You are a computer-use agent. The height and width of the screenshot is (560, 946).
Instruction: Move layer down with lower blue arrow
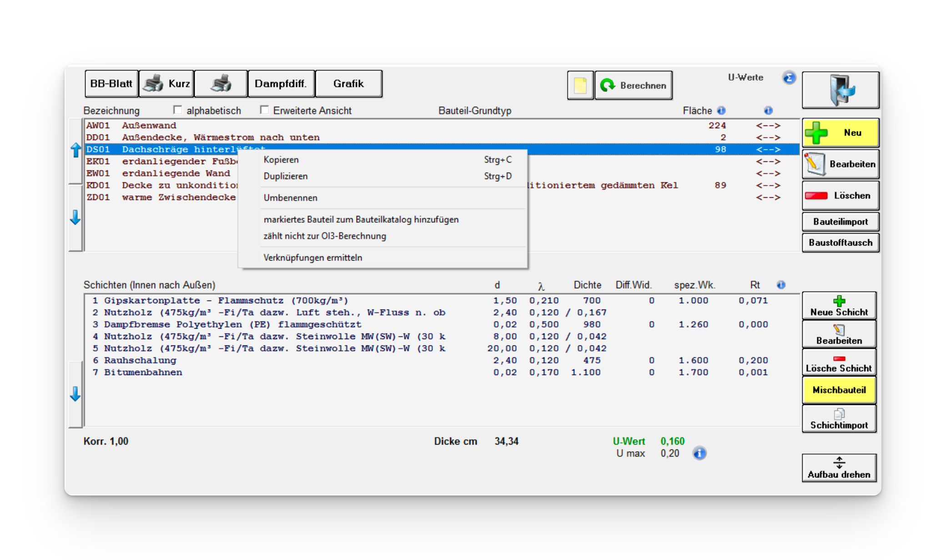[x=75, y=394]
